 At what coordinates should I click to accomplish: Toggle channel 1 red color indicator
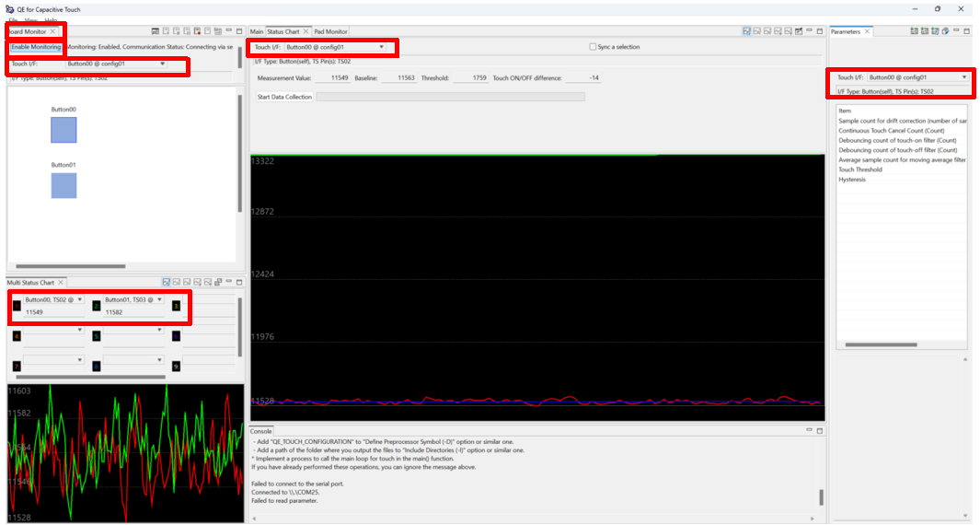(x=17, y=305)
